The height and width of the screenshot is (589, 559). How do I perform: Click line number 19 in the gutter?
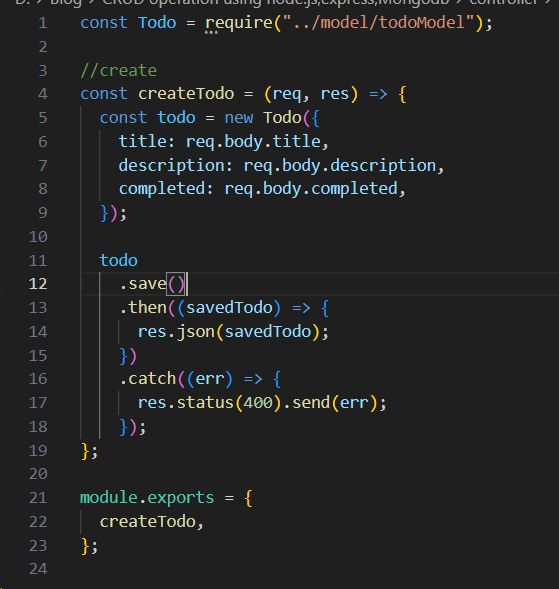coord(38,450)
